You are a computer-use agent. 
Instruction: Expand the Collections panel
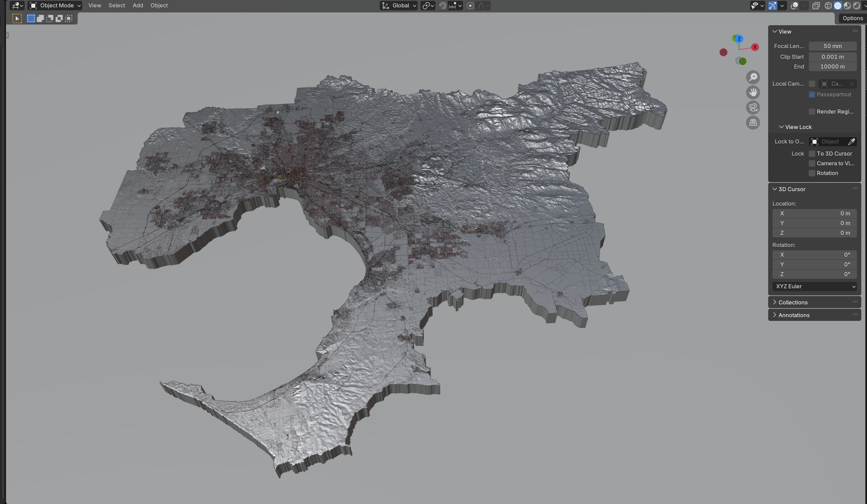(x=793, y=302)
